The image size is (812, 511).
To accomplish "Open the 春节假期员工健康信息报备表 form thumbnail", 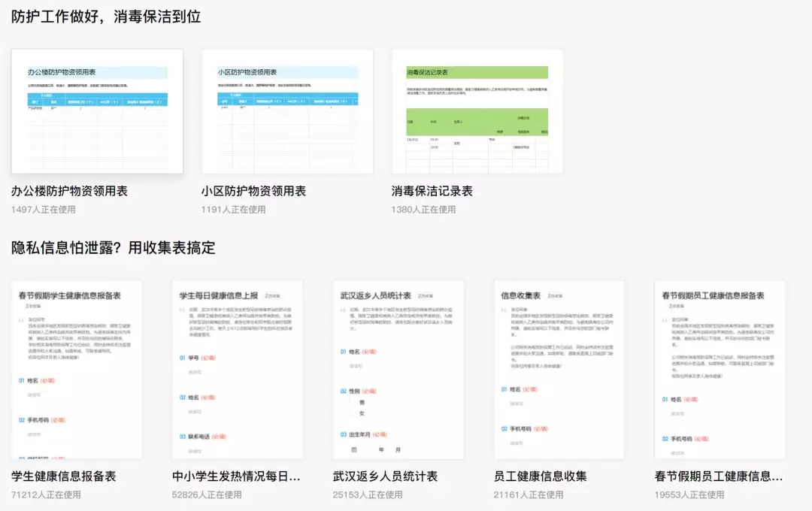I will click(x=720, y=370).
